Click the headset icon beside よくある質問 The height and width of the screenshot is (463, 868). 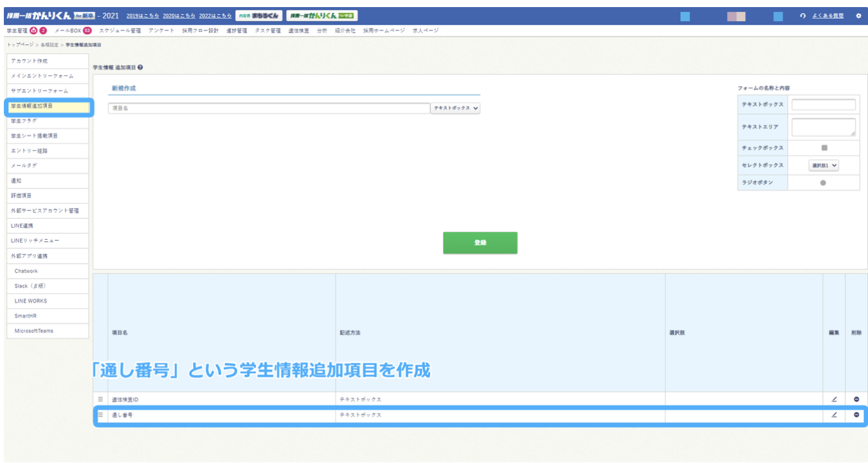(x=802, y=16)
